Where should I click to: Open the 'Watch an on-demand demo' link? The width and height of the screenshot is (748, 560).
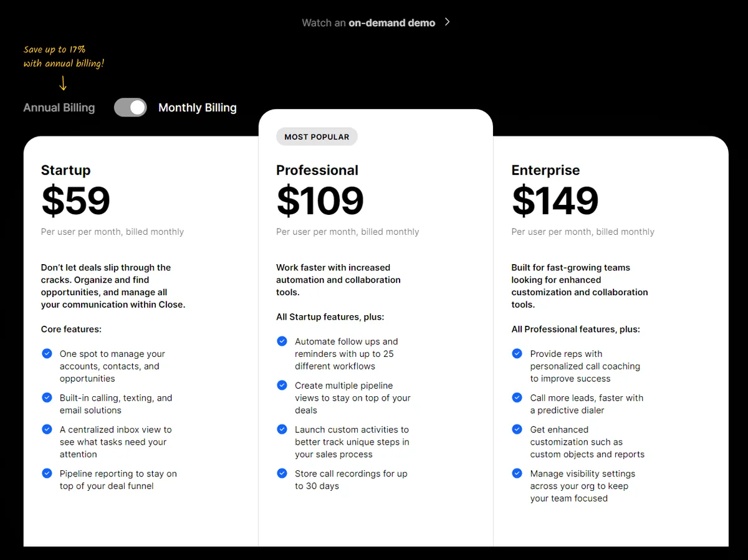[368, 22]
